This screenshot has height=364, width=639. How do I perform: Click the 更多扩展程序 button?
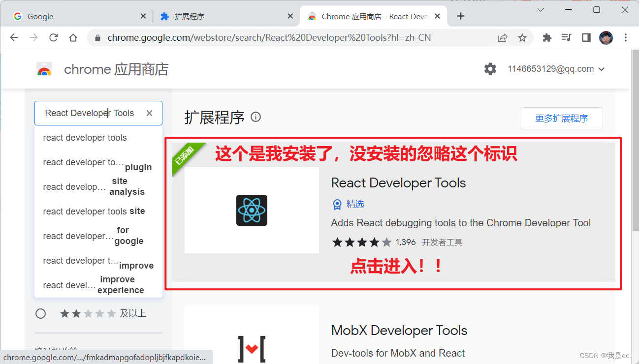pyautogui.click(x=561, y=118)
